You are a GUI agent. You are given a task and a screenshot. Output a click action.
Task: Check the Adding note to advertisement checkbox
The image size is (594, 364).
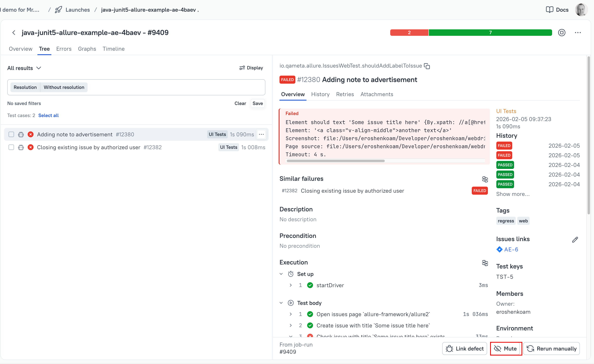(x=11, y=134)
